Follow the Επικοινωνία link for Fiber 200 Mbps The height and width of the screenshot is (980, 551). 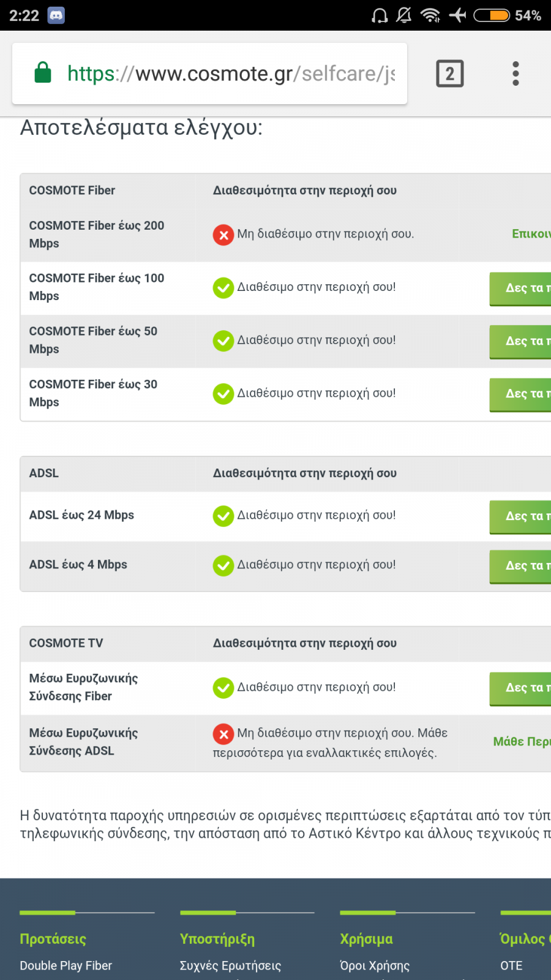point(531,233)
